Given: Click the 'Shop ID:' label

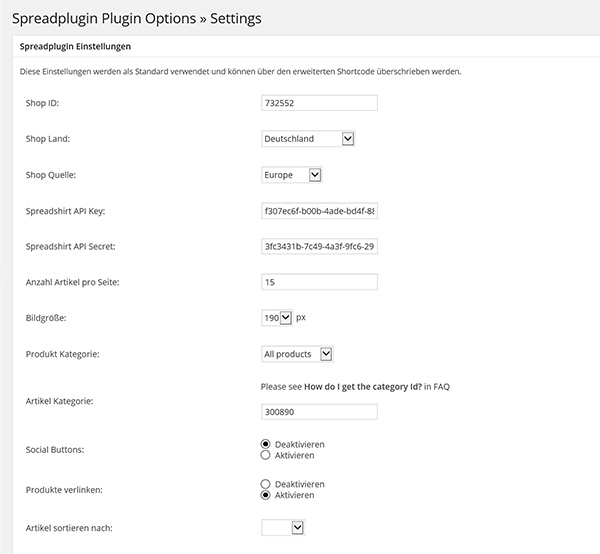Looking at the screenshot, I should [x=42, y=103].
